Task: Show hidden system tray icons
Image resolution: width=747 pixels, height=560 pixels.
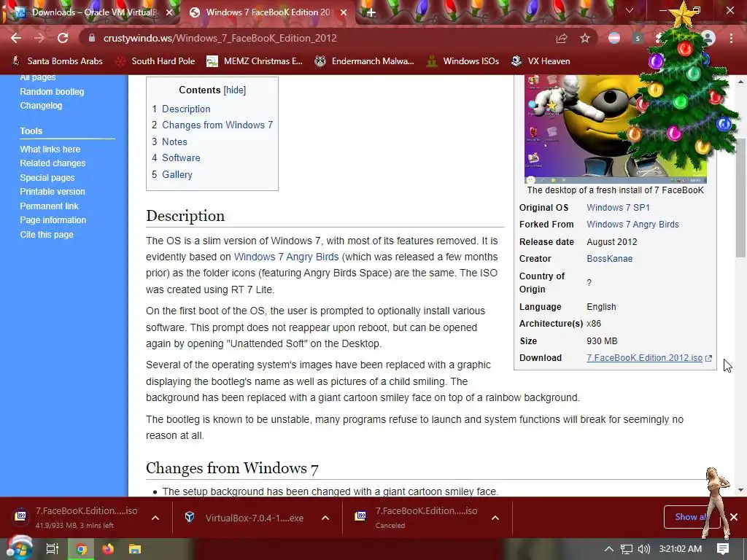Action: pyautogui.click(x=608, y=549)
